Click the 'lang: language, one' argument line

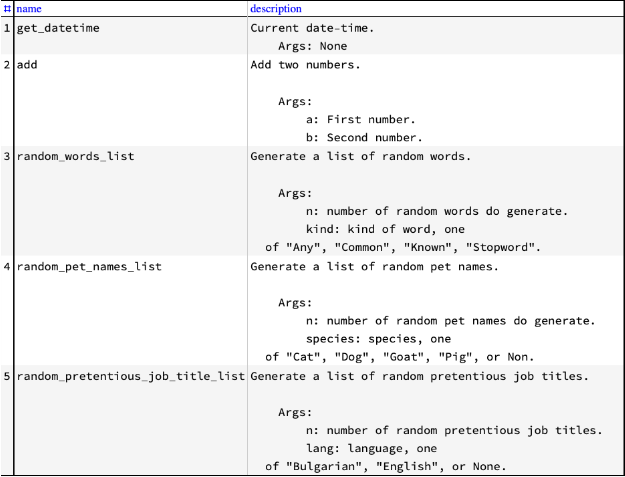point(371,449)
